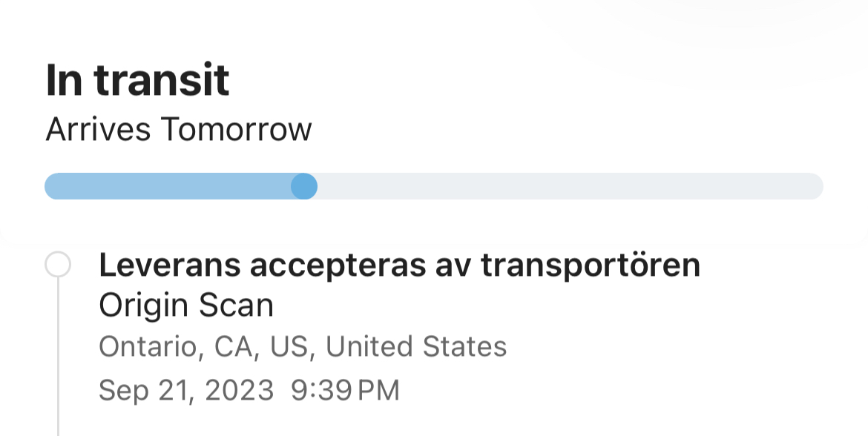Click the "Sep 21, 2023" event date
Screen dimensions: 868x436
pos(186,390)
